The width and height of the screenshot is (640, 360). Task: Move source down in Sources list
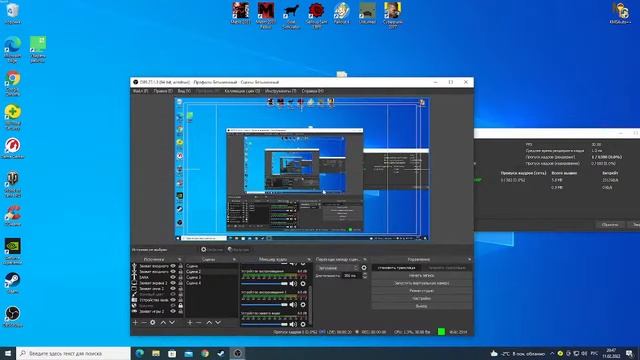click(x=172, y=322)
